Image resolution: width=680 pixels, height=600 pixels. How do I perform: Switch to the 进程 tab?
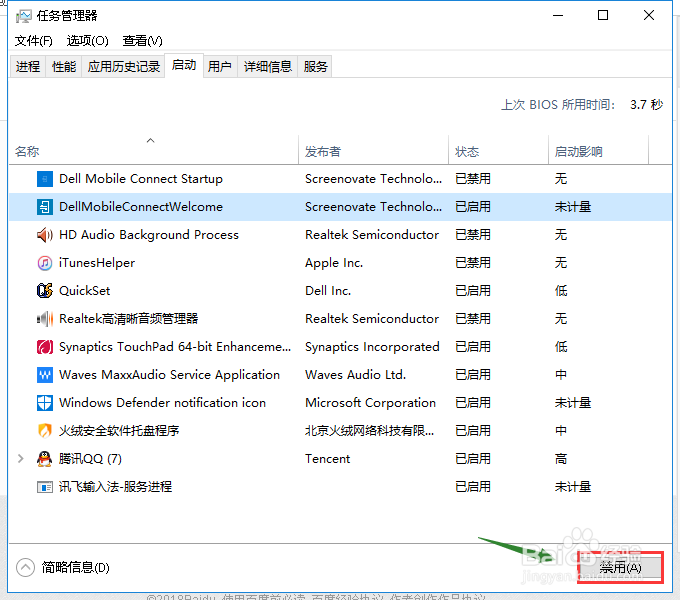[28, 67]
